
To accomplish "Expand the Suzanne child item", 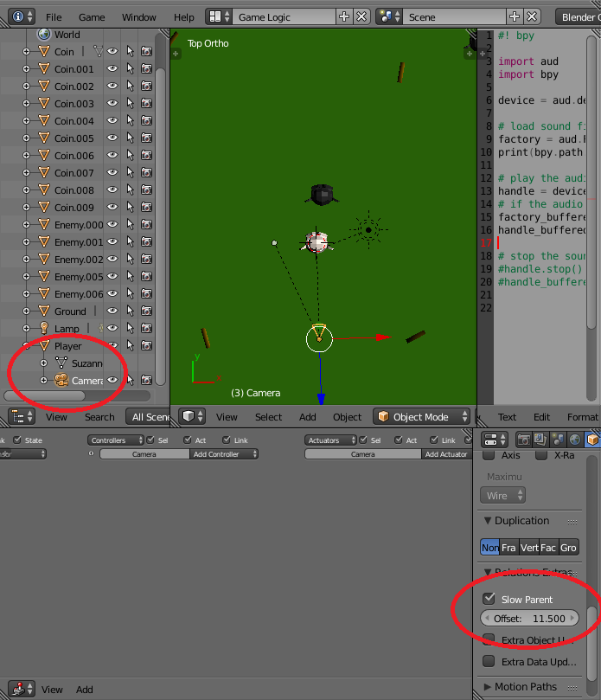I will coord(43,363).
